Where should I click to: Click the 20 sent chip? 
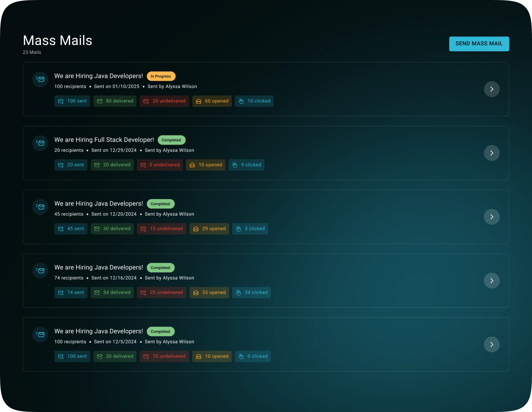[x=71, y=165]
